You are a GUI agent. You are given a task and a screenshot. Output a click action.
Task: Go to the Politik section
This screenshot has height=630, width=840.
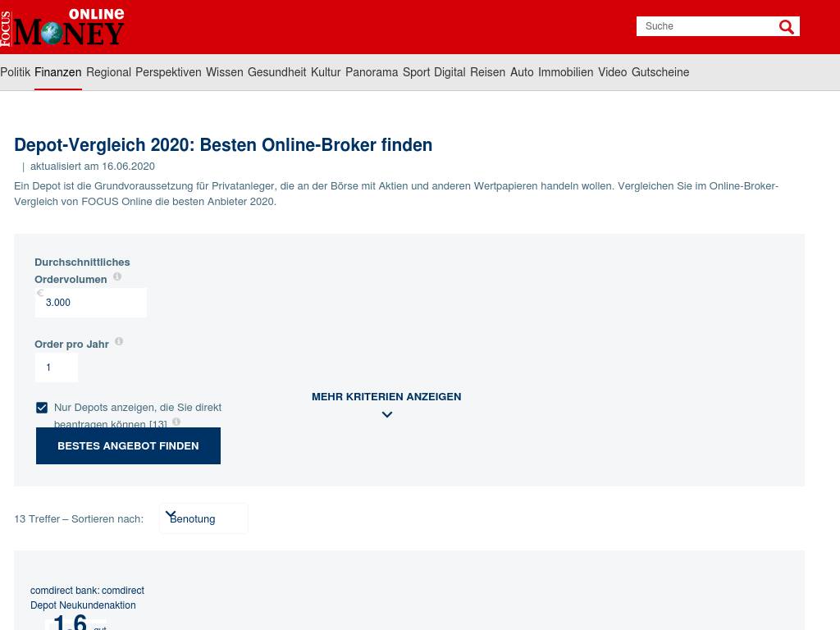[x=16, y=72]
